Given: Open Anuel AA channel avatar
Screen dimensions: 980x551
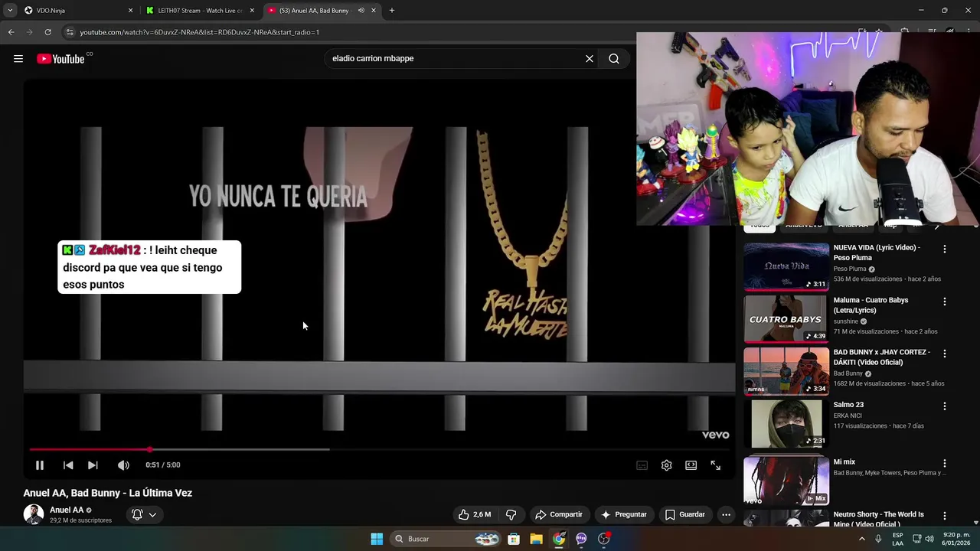Looking at the screenshot, I should [x=34, y=514].
